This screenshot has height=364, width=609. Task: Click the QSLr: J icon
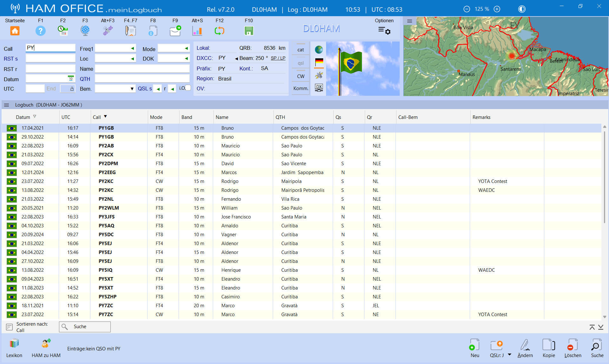coord(497,345)
